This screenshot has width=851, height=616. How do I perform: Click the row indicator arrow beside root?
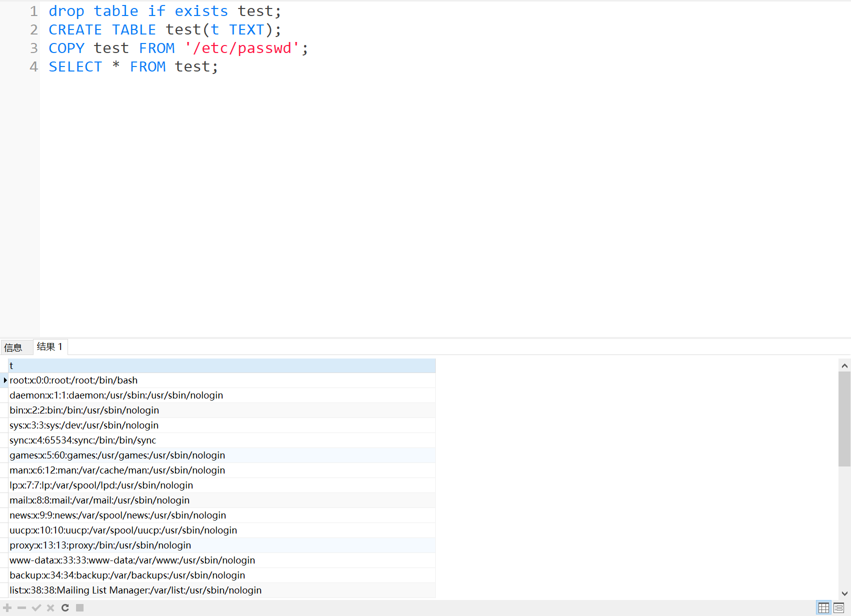5,380
